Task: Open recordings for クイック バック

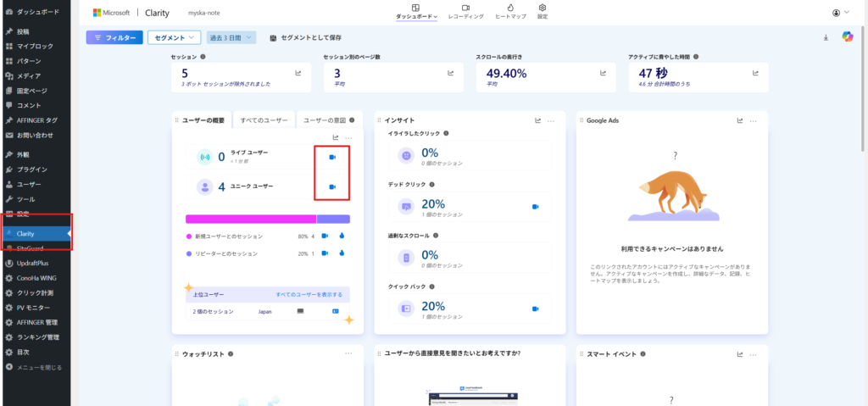Action: (x=536, y=309)
